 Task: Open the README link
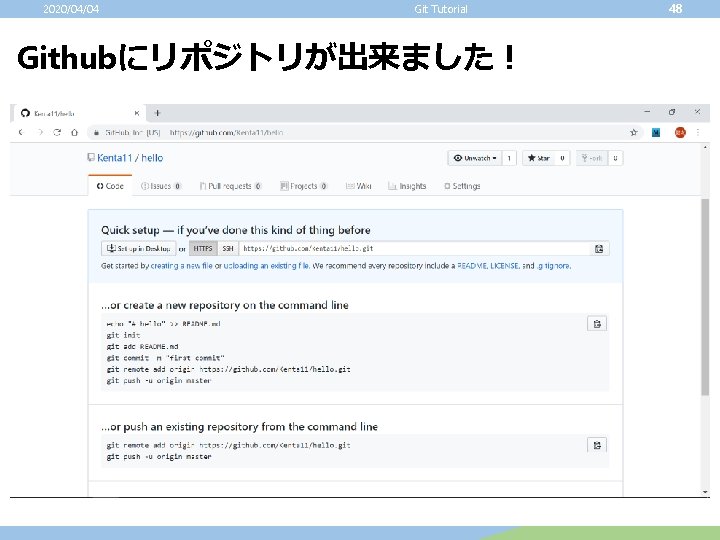[472, 265]
